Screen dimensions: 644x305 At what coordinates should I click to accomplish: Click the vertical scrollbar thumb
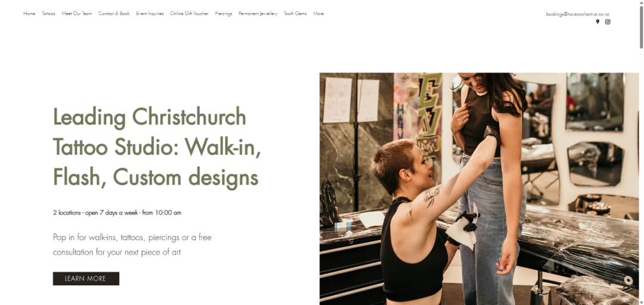coord(641,27)
